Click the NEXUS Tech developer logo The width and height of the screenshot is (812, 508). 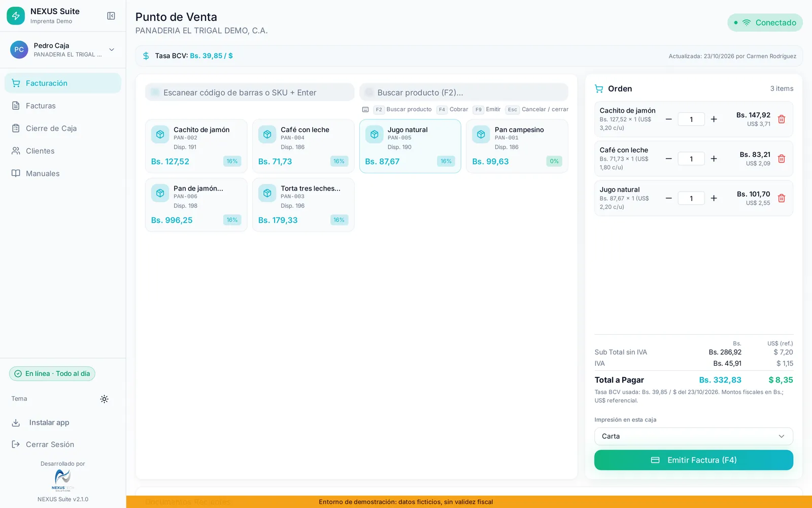click(x=63, y=480)
